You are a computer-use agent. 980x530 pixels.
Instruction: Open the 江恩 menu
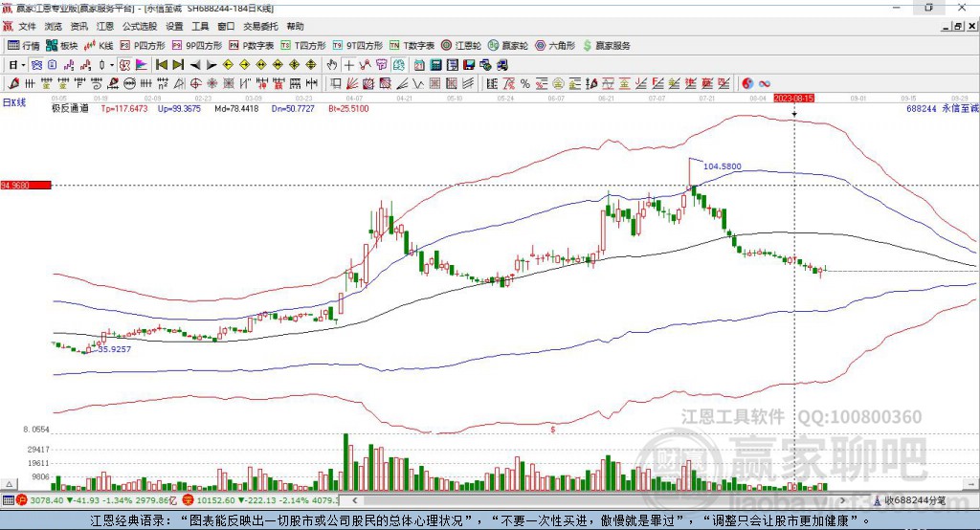pyautogui.click(x=105, y=26)
